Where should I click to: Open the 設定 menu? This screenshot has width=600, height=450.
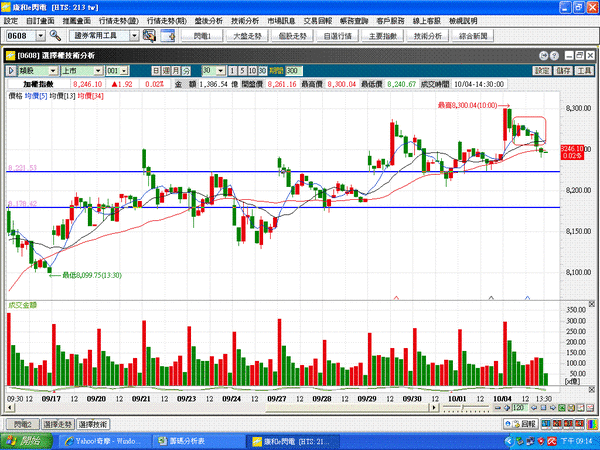[11, 21]
